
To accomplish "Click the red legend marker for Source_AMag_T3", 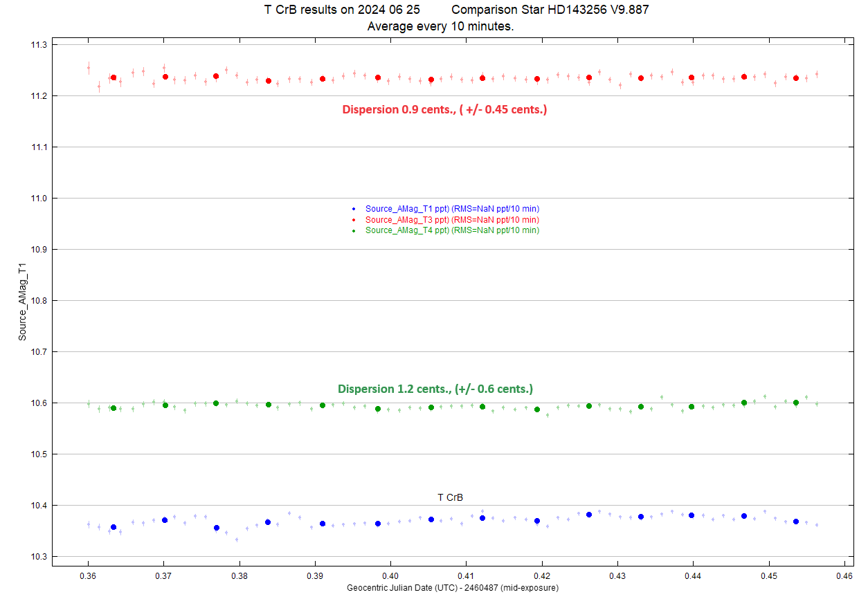I will click(354, 219).
